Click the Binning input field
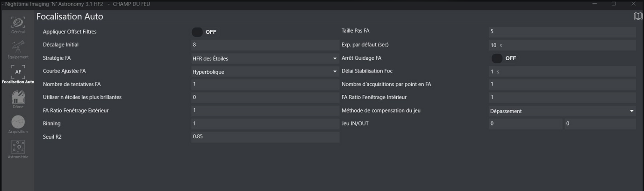Screen dimensions: 644x191 265,124
